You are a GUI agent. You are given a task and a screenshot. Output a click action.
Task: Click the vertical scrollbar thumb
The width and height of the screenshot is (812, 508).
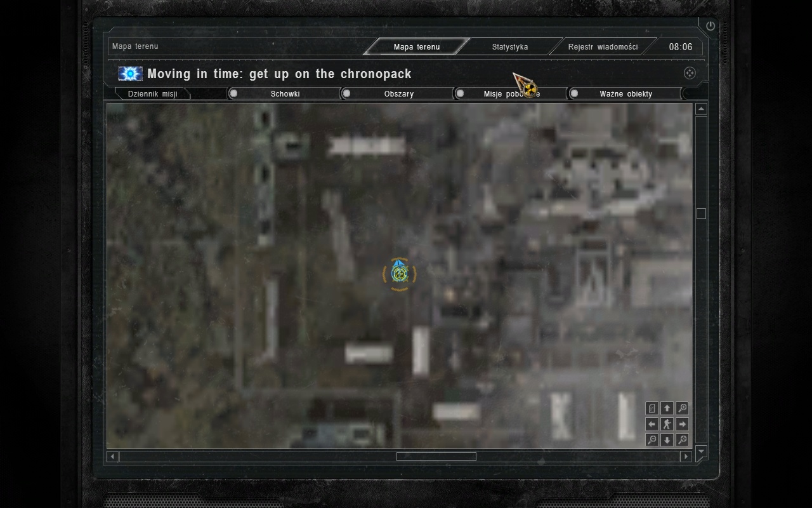point(701,213)
